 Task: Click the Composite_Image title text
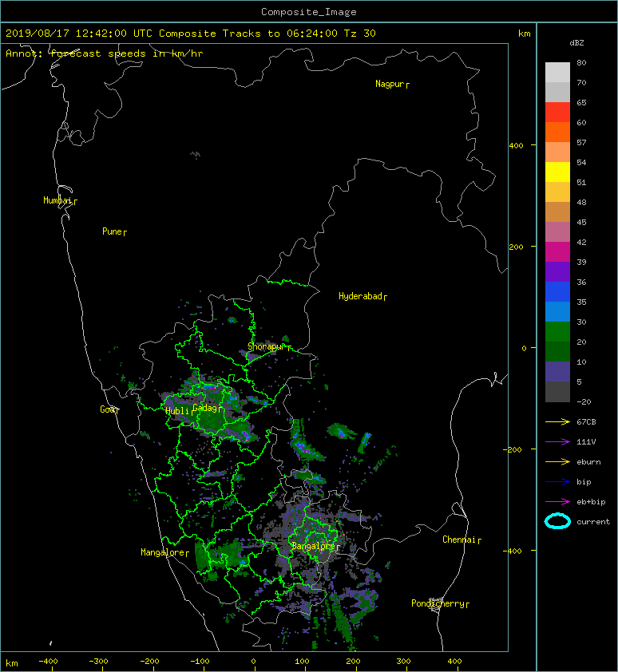(309, 12)
